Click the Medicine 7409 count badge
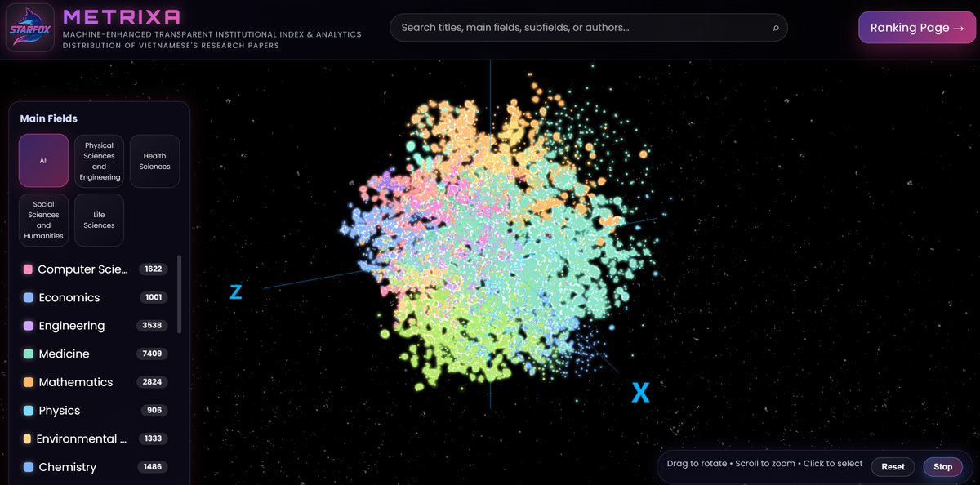The height and width of the screenshot is (485, 980). point(153,354)
